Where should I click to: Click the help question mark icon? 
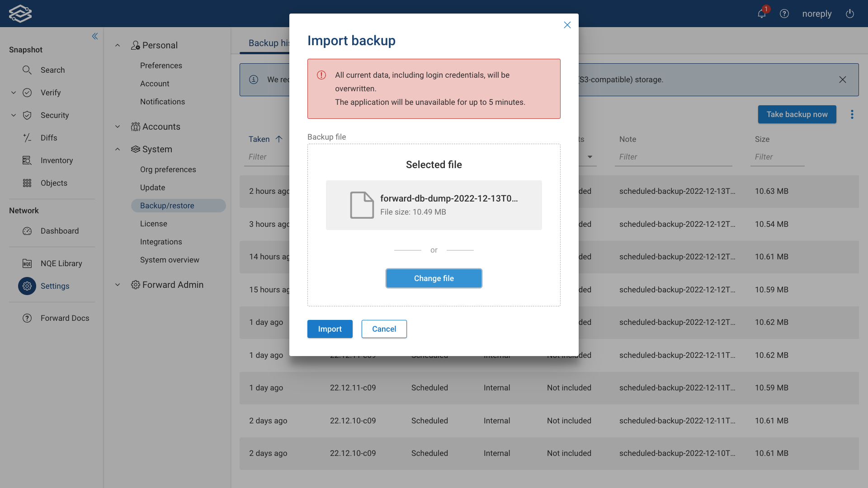pyautogui.click(x=784, y=14)
